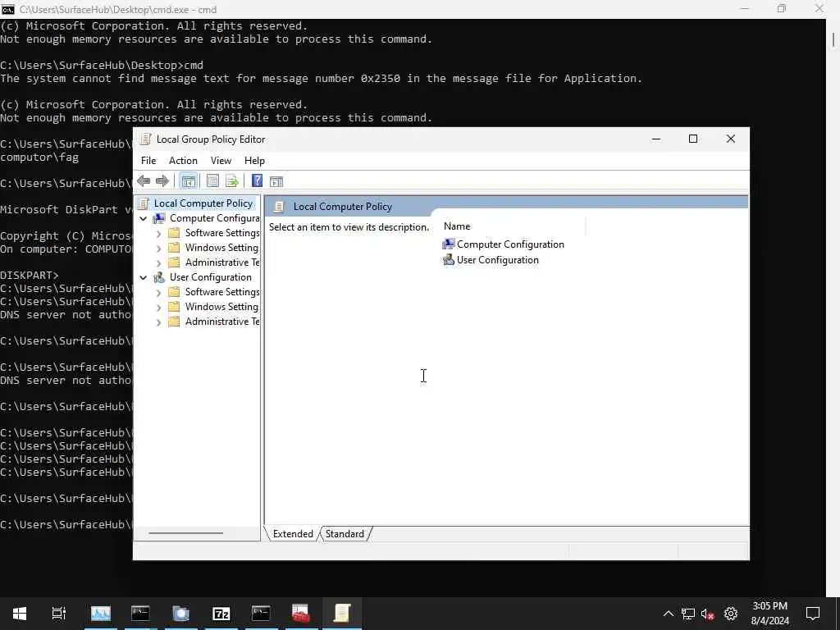Click the cmd window vertical scrollbar thumb
This screenshot has height=630, width=840.
833,39
